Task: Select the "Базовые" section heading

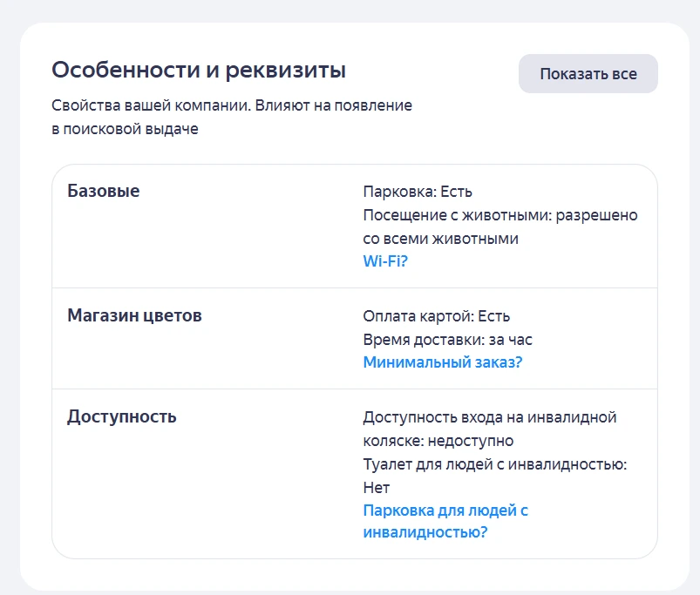Action: [104, 191]
